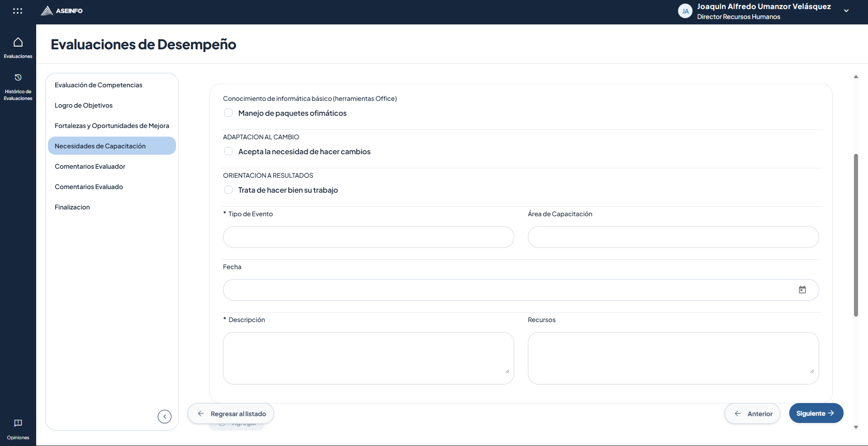Click the ORIENTACION A RESULTADOS label

point(268,176)
